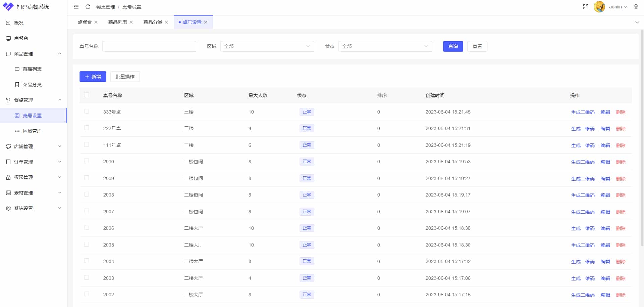
Task: Check the select-all checkbox in the table header
Action: (87, 95)
